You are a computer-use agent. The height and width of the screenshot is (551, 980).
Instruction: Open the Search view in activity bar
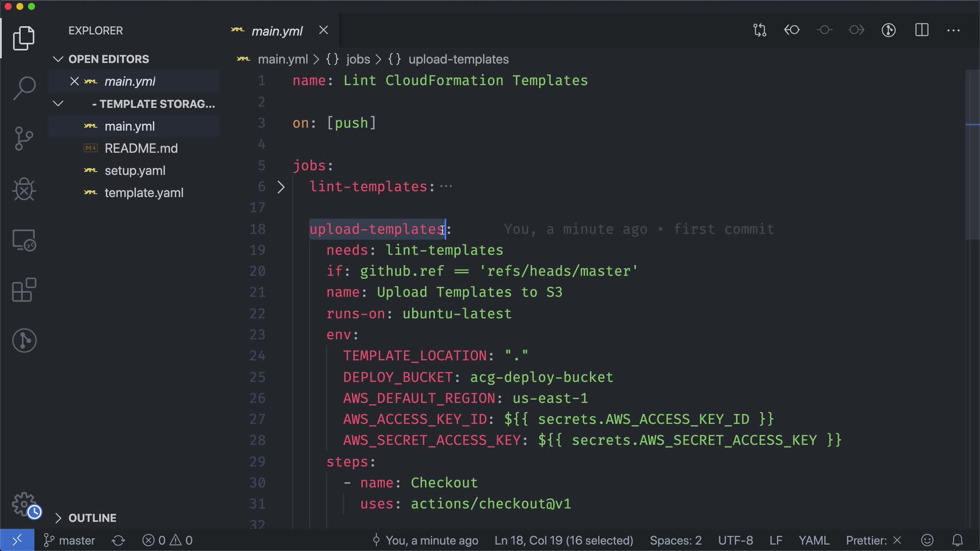coord(24,88)
